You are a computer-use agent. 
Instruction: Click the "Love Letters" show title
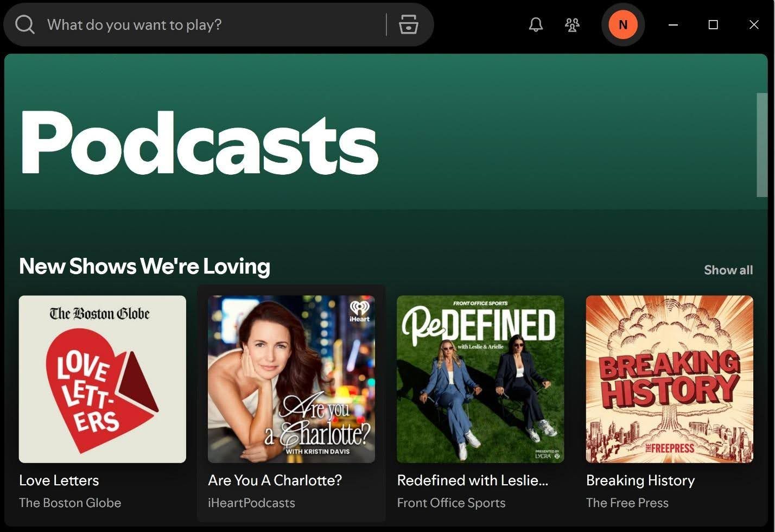(x=59, y=480)
